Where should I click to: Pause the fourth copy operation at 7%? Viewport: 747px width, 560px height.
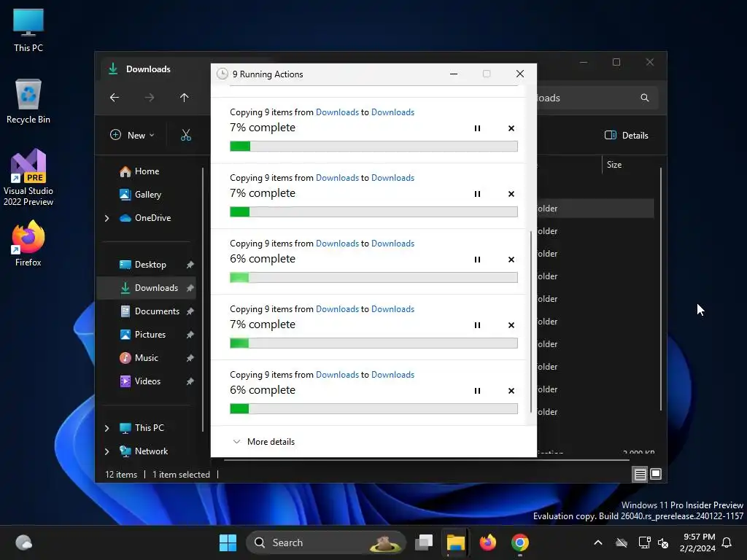pos(477,325)
